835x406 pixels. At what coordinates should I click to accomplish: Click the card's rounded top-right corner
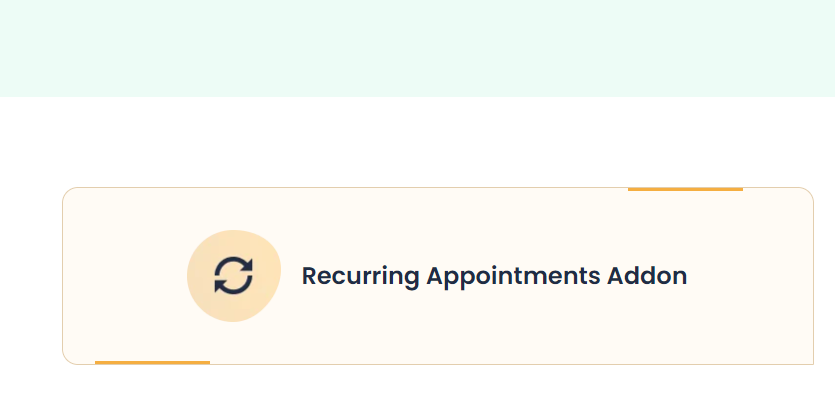pyautogui.click(x=809, y=192)
